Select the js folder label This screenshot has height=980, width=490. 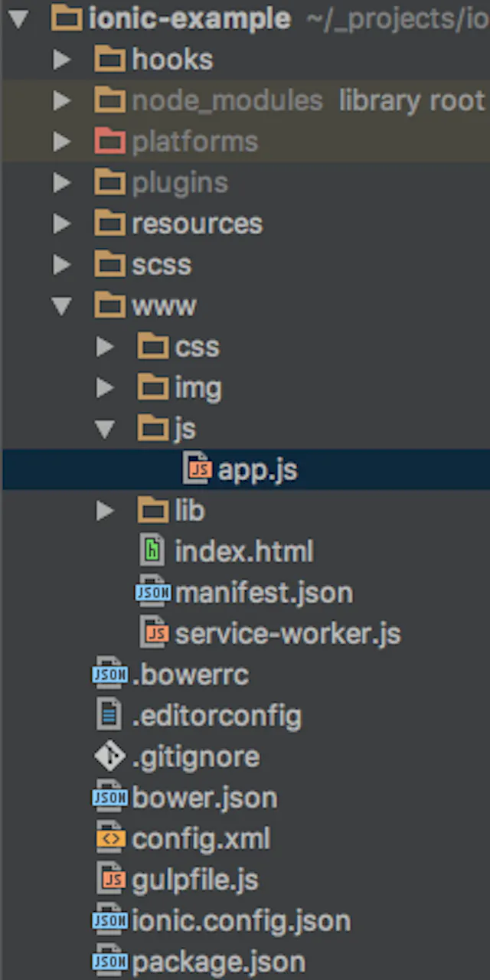click(185, 430)
